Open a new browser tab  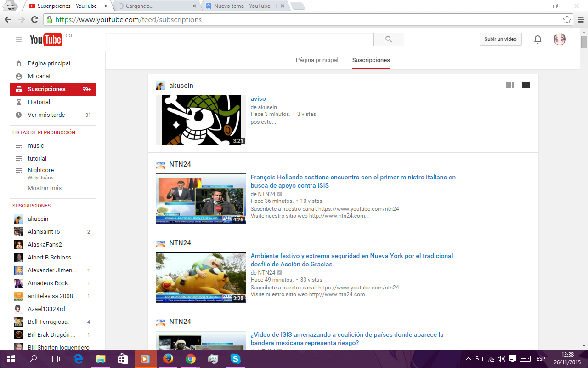[x=298, y=6]
